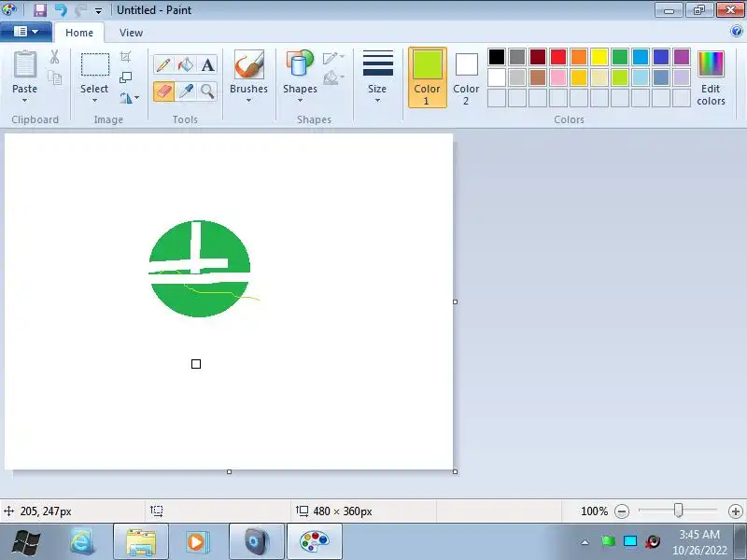Image resolution: width=747 pixels, height=560 pixels.
Task: Click the 100% zoom level text
Action: (x=595, y=511)
